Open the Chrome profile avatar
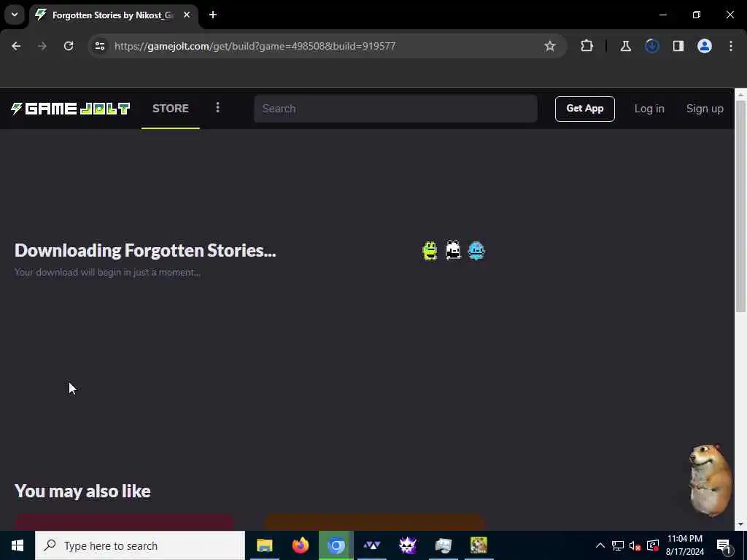This screenshot has width=747, height=560. click(705, 46)
